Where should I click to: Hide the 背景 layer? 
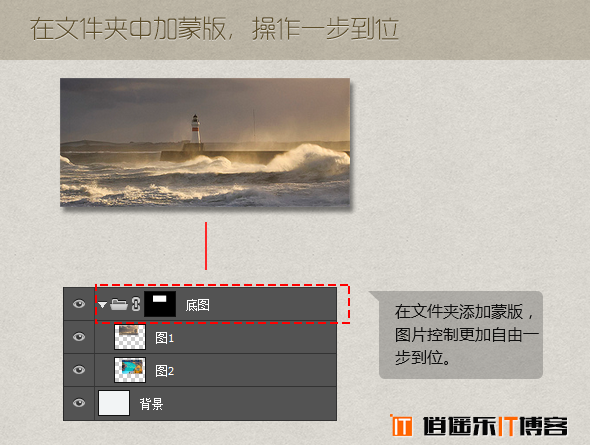pyautogui.click(x=79, y=403)
